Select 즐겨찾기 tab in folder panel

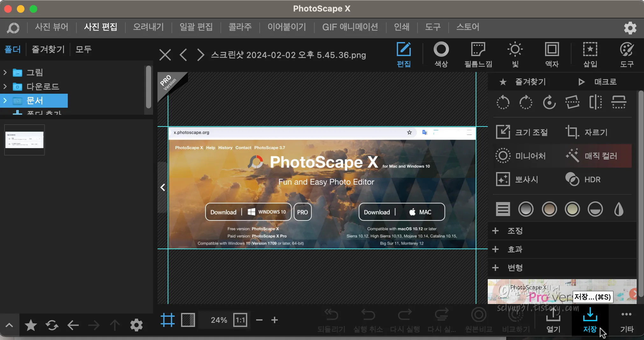pos(48,49)
